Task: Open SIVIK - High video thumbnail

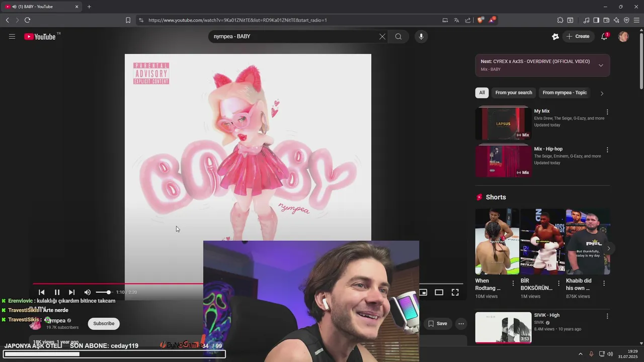Action: click(x=503, y=328)
